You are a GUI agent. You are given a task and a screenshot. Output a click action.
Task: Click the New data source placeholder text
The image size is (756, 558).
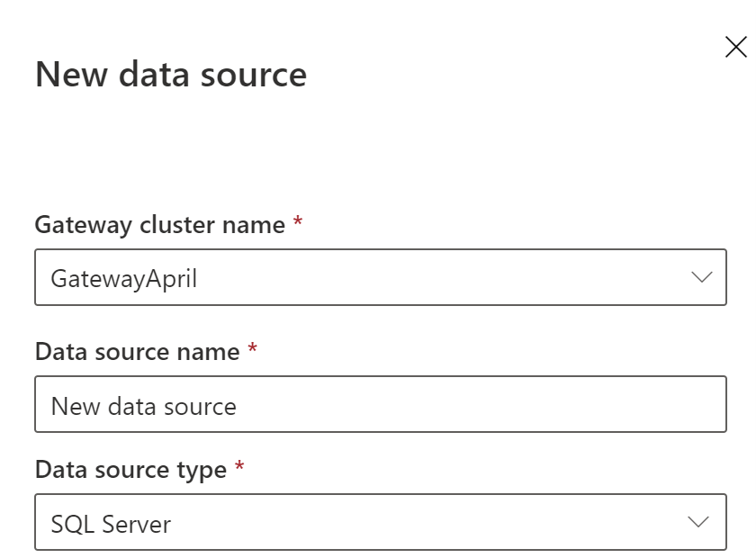click(143, 405)
